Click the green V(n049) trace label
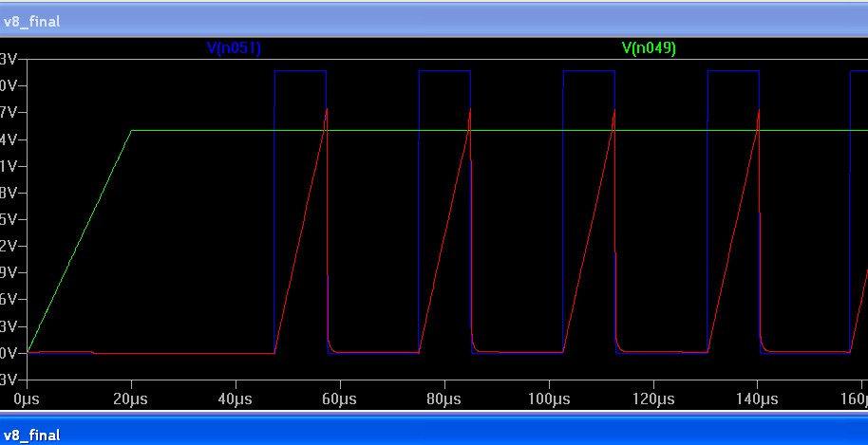This screenshot has width=868, height=445. pos(649,48)
